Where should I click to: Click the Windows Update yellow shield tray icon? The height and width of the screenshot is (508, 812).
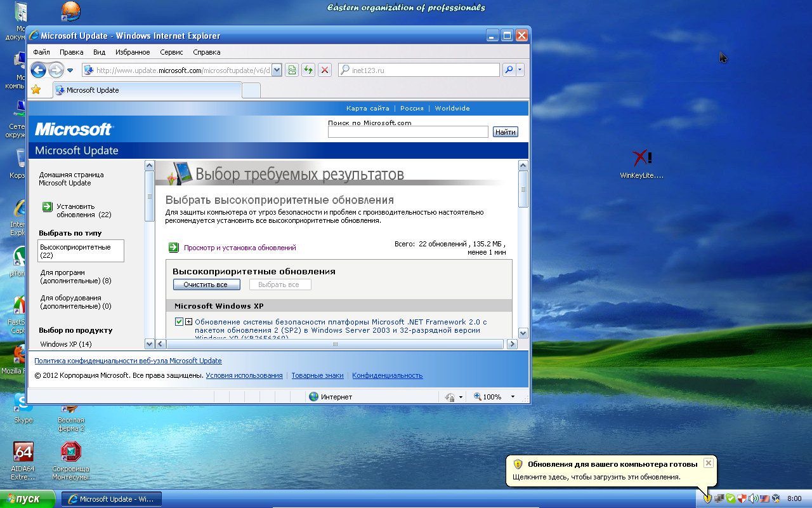click(x=707, y=498)
